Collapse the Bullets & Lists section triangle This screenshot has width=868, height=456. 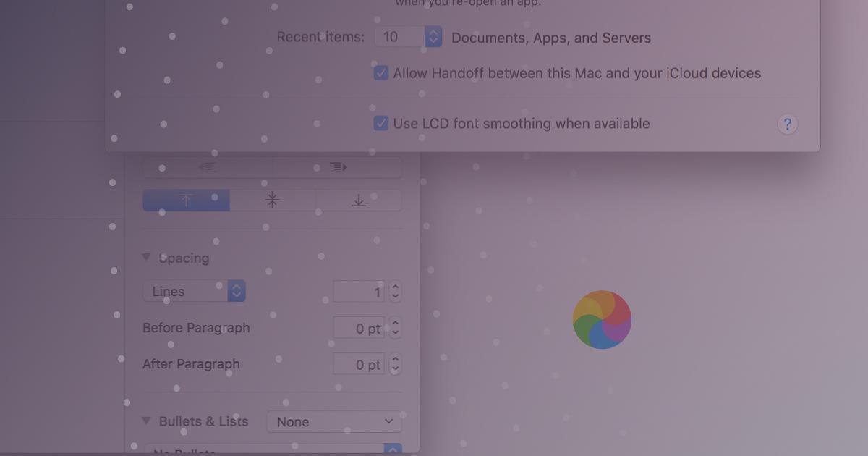pos(147,421)
